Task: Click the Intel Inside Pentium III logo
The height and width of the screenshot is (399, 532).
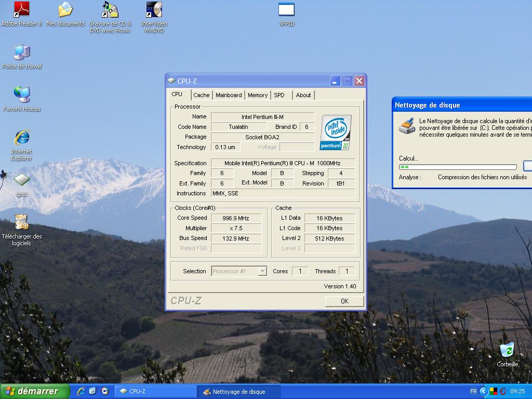Action: (335, 132)
